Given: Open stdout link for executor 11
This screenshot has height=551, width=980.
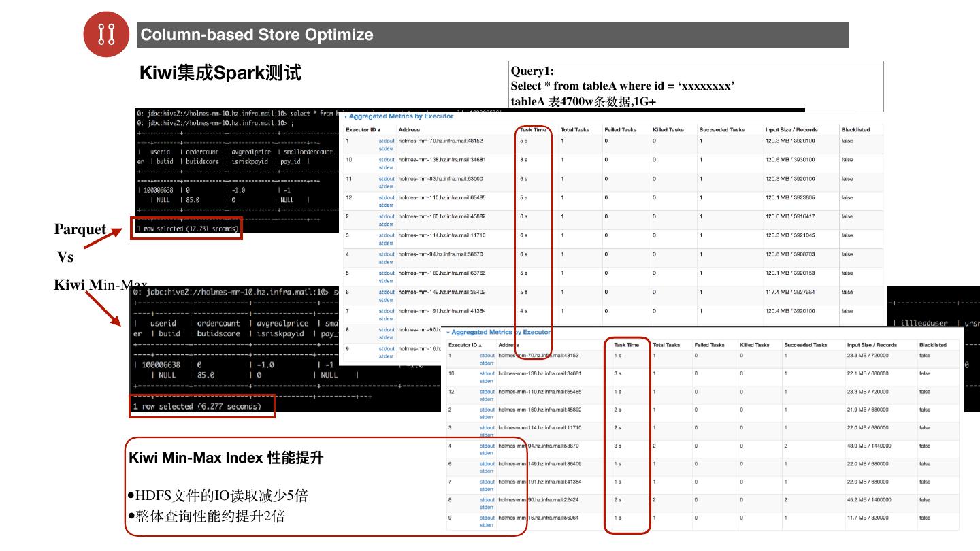Looking at the screenshot, I should [386, 179].
